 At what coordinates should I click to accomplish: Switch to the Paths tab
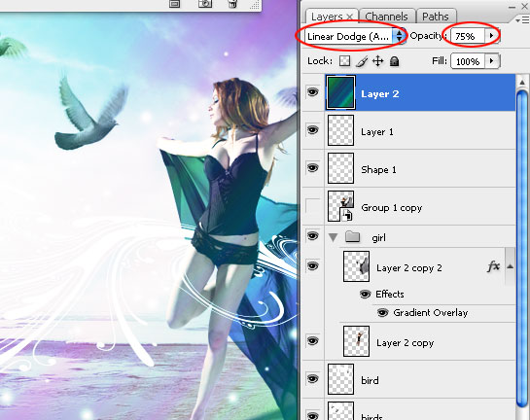436,17
